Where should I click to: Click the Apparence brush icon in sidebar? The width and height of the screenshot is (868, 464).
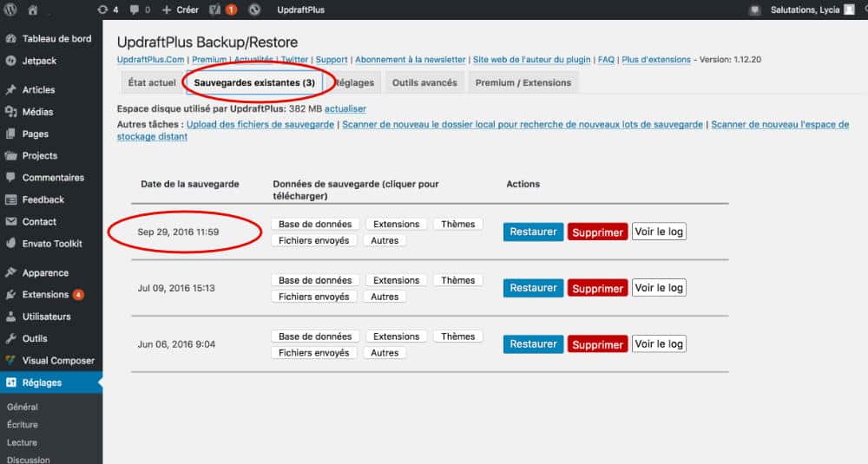click(10, 272)
